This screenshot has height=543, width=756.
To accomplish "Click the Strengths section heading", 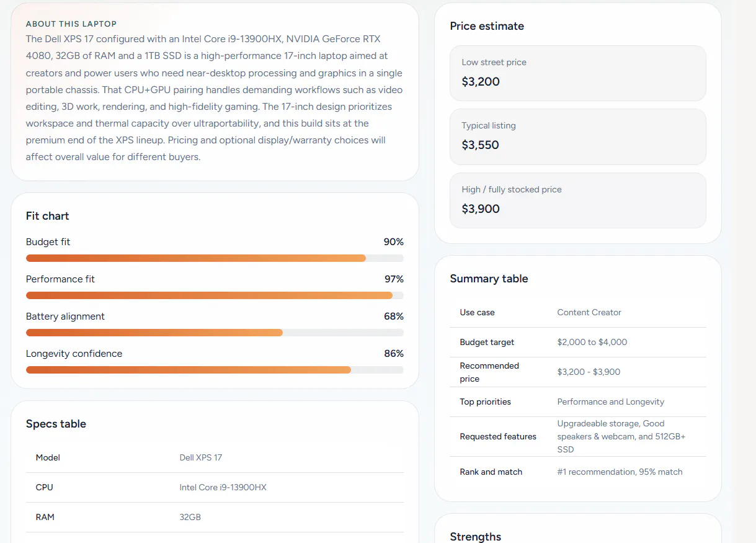I will pos(476,537).
